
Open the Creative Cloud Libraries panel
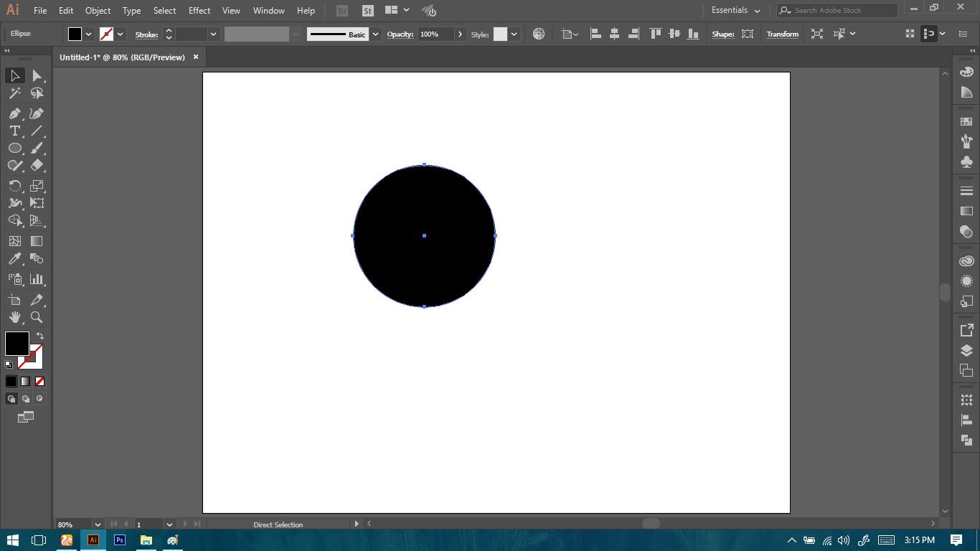point(966,261)
